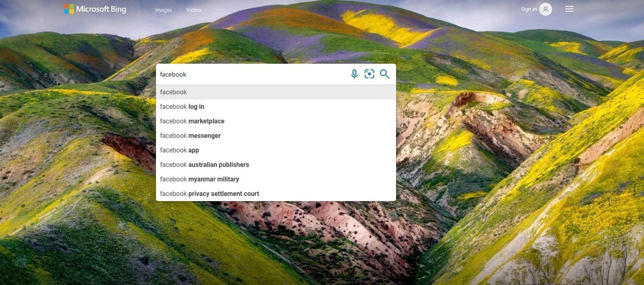Image resolution: width=644 pixels, height=285 pixels.
Task: Open visual search camera icon
Action: coord(370,74)
